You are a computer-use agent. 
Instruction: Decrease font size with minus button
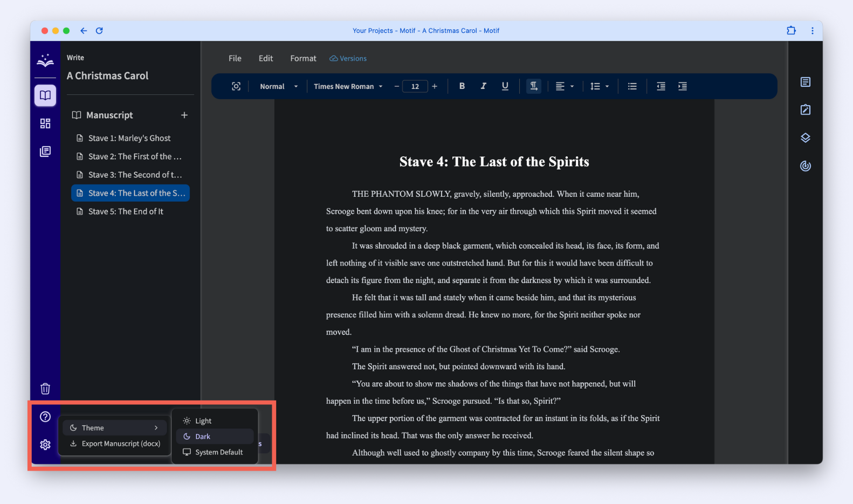(397, 86)
